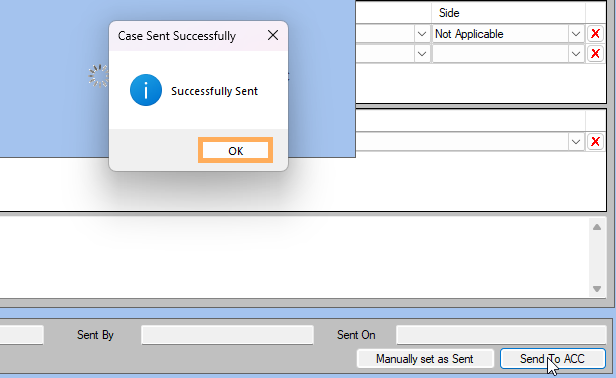Click Manually set as Sent button

click(x=425, y=359)
